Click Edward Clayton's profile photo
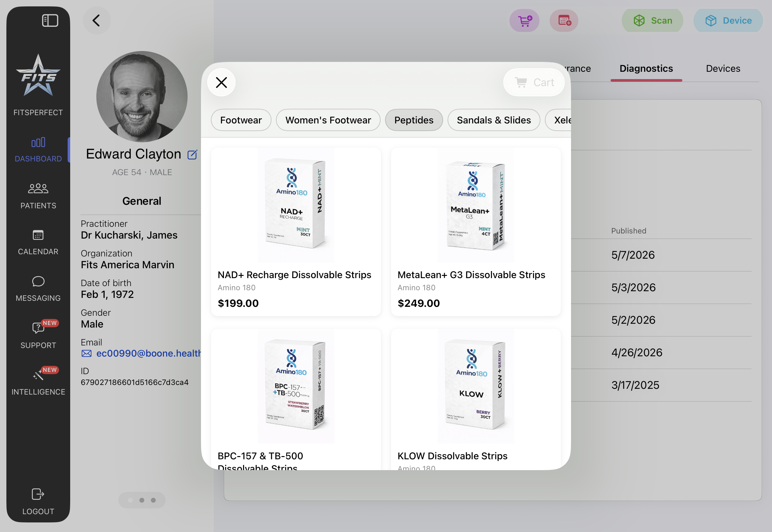The width and height of the screenshot is (772, 532). tap(142, 97)
